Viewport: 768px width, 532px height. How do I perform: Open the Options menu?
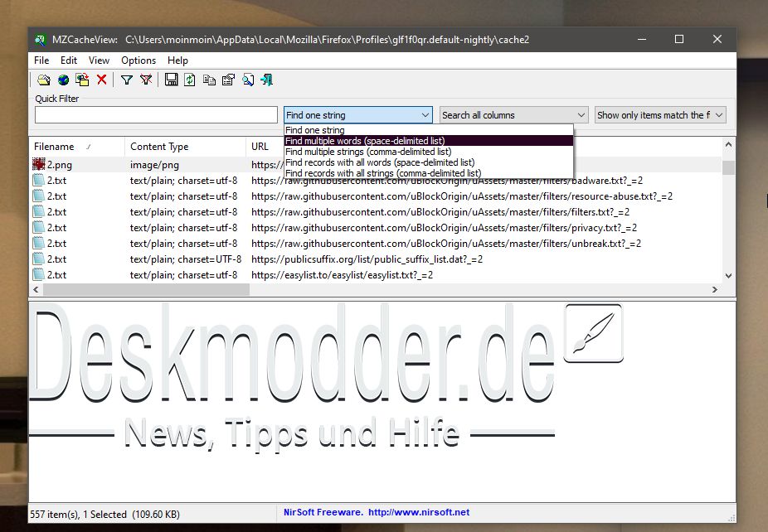139,60
